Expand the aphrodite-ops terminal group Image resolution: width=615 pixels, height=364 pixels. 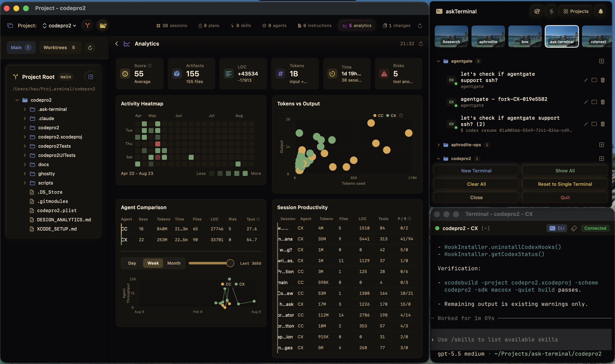click(x=438, y=145)
